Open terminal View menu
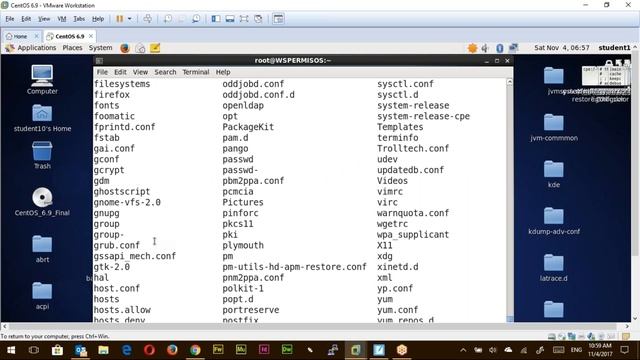The height and width of the screenshot is (360, 640). [140, 72]
